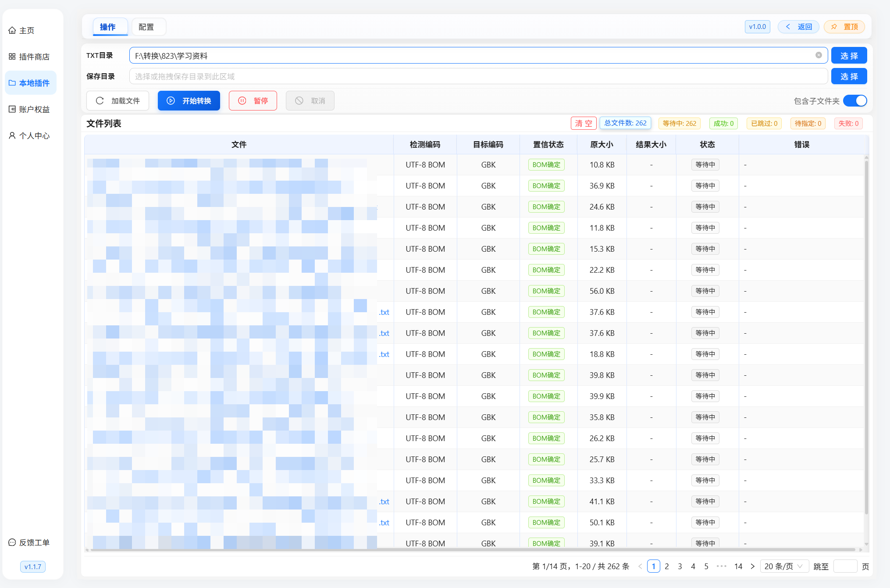This screenshot has width=890, height=588.
Task: Go to page 5
Action: tap(706, 566)
